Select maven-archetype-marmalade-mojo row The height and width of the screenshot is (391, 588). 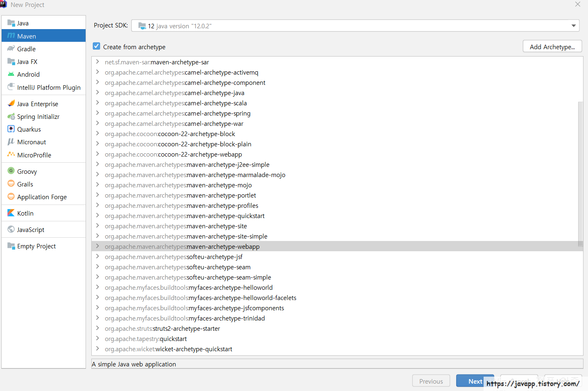[337, 175]
